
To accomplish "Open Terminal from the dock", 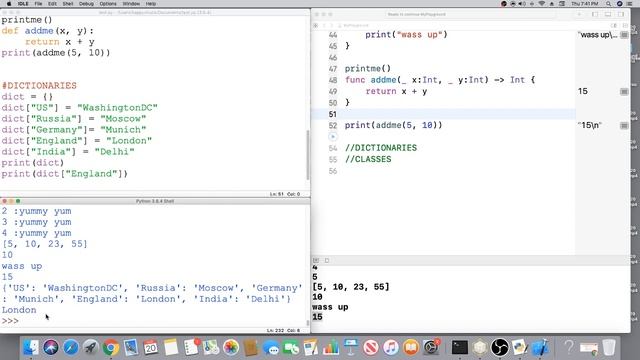I will point(460,348).
